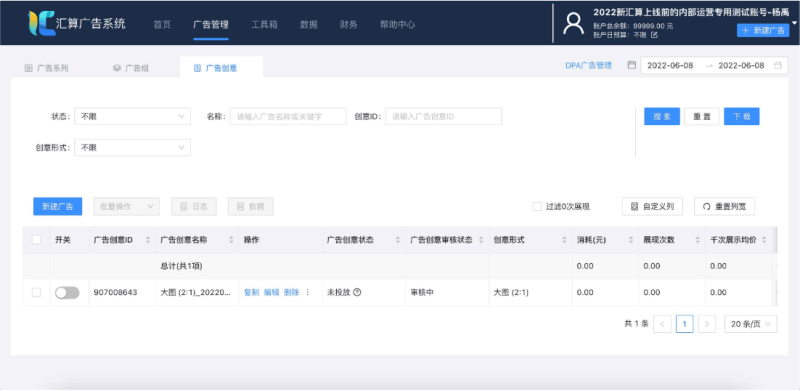This screenshot has width=800, height=391.
Task: Click 新建广告 button in header
Action: (x=763, y=31)
